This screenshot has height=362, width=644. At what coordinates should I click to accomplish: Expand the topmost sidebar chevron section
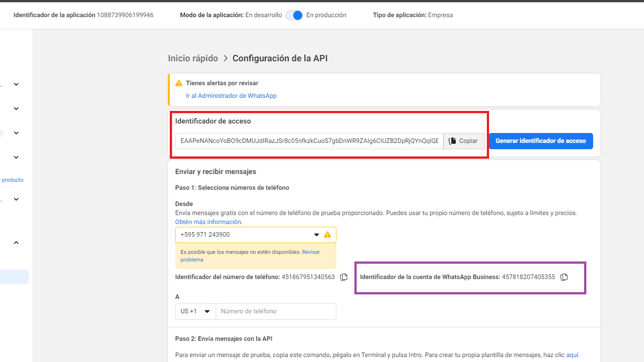pyautogui.click(x=16, y=84)
